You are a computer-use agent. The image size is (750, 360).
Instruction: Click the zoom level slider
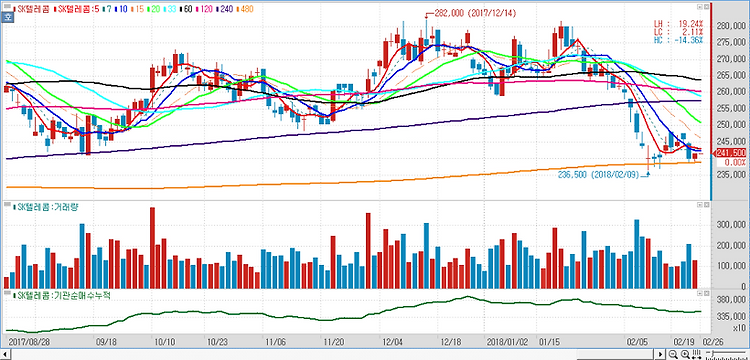pos(726,353)
